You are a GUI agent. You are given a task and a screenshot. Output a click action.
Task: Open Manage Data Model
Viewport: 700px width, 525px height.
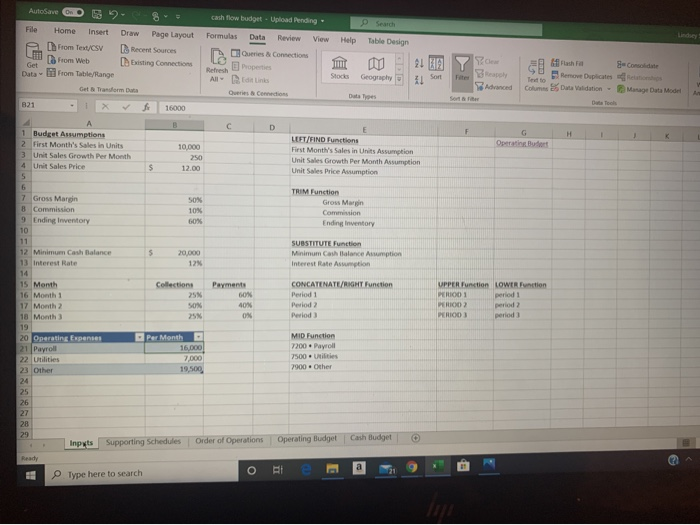[649, 90]
